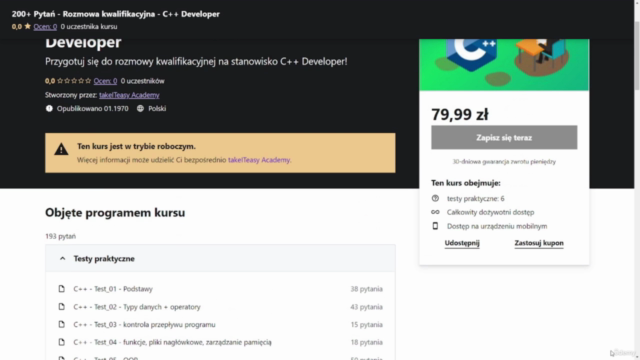This screenshot has width=640, height=360.
Task: Click 30-dniowa gwarancja zwrotu pieniędzy text
Action: (x=504, y=162)
